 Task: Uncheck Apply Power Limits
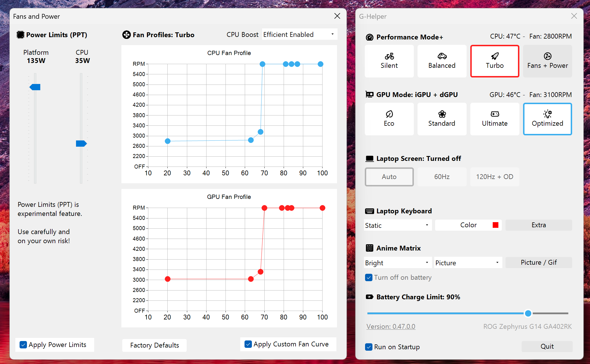[23, 345]
